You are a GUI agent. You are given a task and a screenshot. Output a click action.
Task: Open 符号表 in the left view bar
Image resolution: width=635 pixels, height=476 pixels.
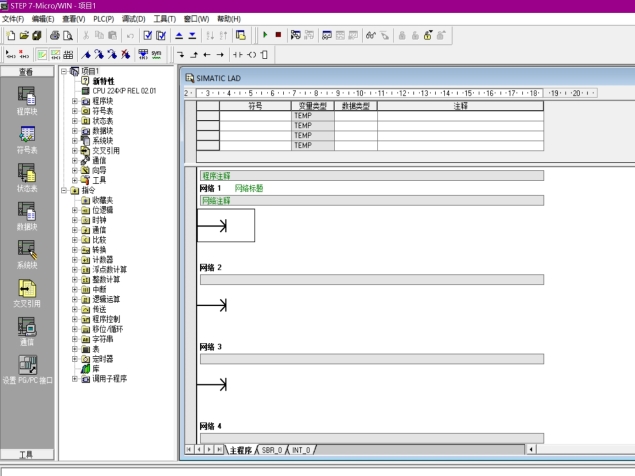click(28, 138)
